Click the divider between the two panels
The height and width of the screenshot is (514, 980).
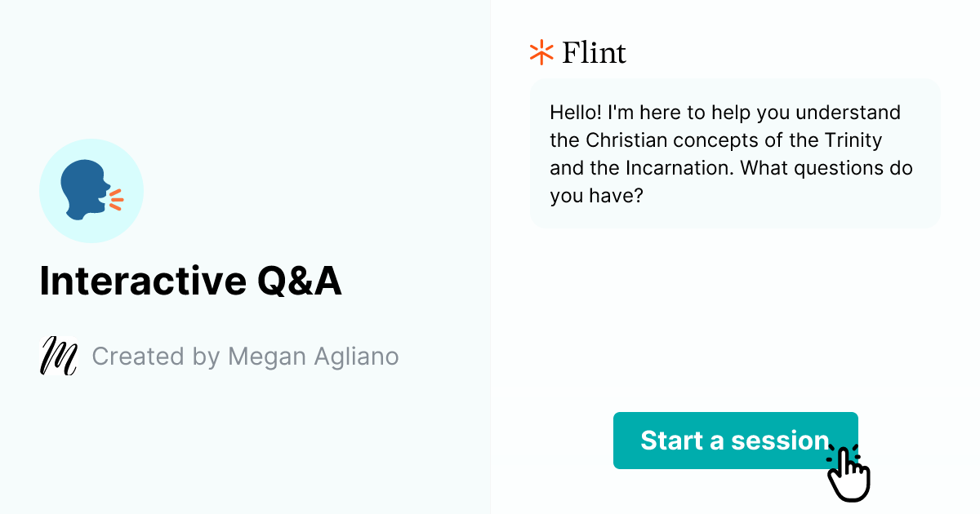(490, 257)
